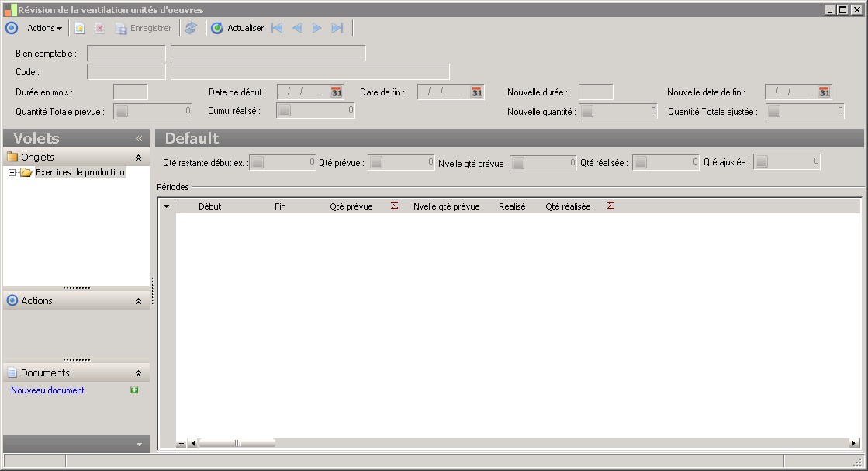The height and width of the screenshot is (471, 868).
Task: Open calendar for Date de début
Action: pyautogui.click(x=337, y=92)
